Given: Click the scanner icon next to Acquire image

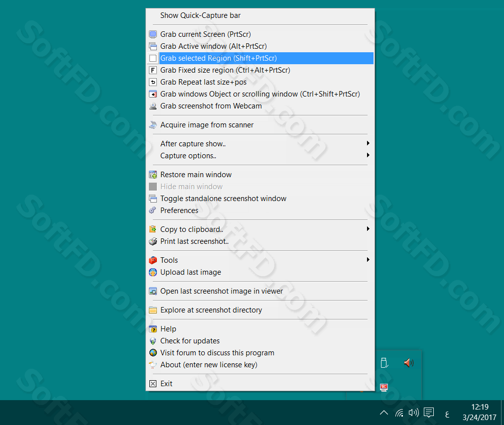Looking at the screenshot, I should [153, 125].
